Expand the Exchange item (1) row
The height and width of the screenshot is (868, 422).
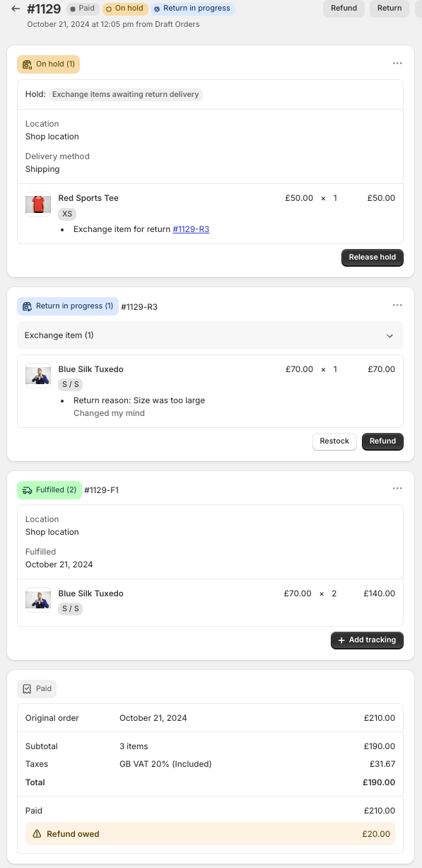click(210, 335)
